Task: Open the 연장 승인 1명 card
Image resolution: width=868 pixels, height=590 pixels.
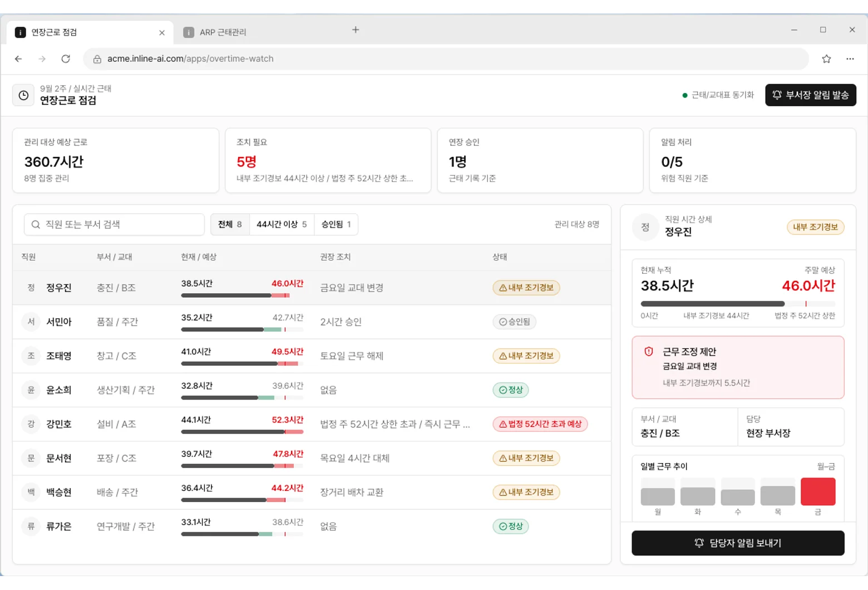Action: pyautogui.click(x=540, y=160)
